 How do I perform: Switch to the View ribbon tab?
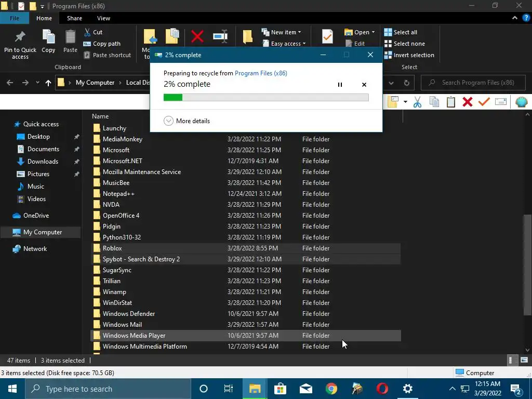pos(103,18)
